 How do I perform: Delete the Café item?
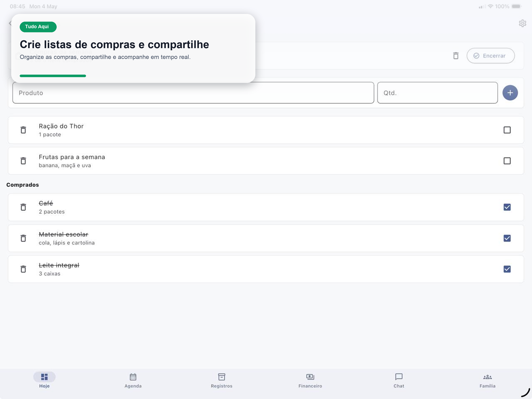point(23,207)
